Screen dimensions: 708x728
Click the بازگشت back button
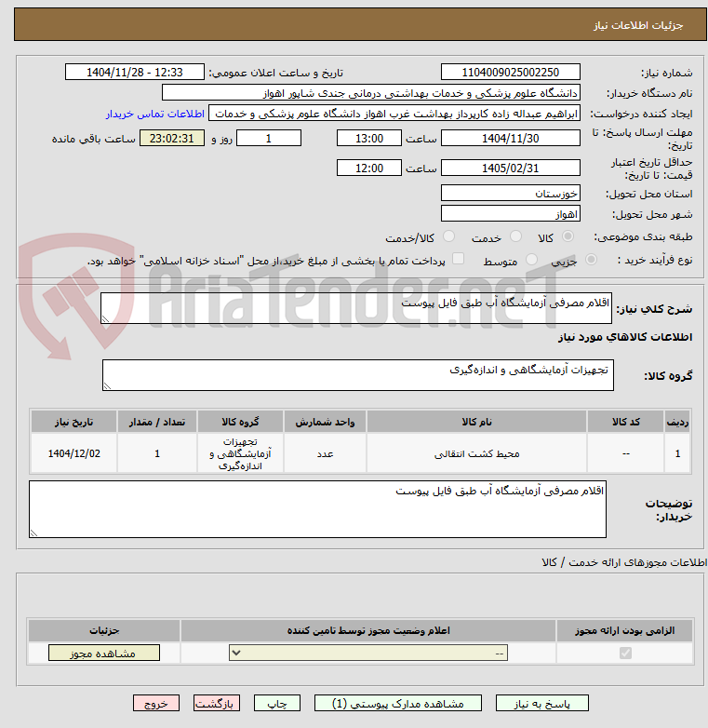pos(217,704)
